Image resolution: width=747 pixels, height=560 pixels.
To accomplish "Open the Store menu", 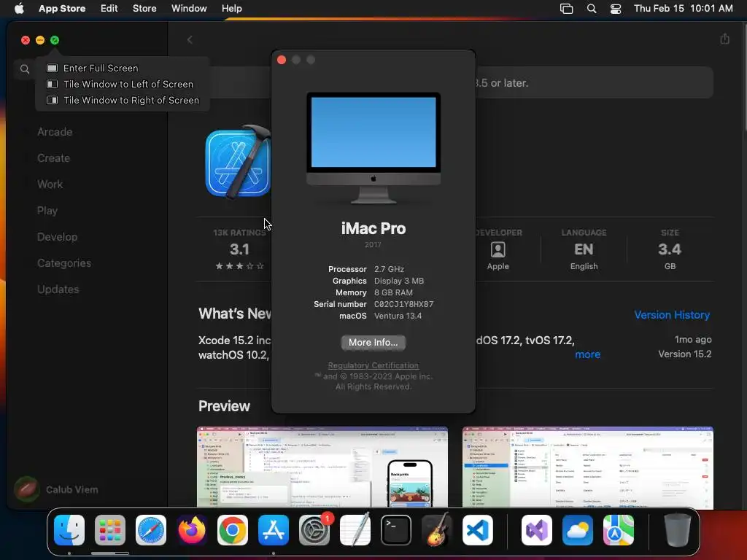I will [144, 8].
